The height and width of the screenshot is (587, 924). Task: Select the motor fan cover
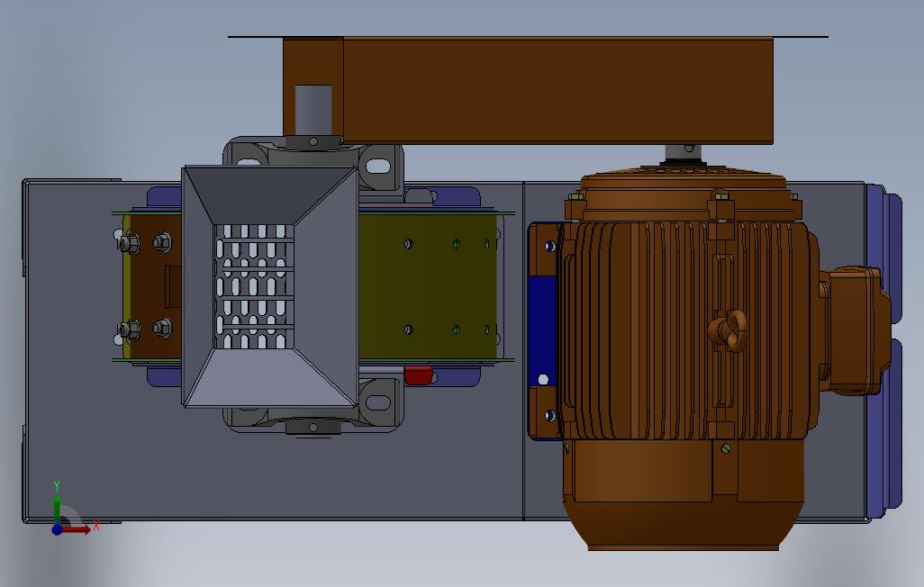(684, 495)
